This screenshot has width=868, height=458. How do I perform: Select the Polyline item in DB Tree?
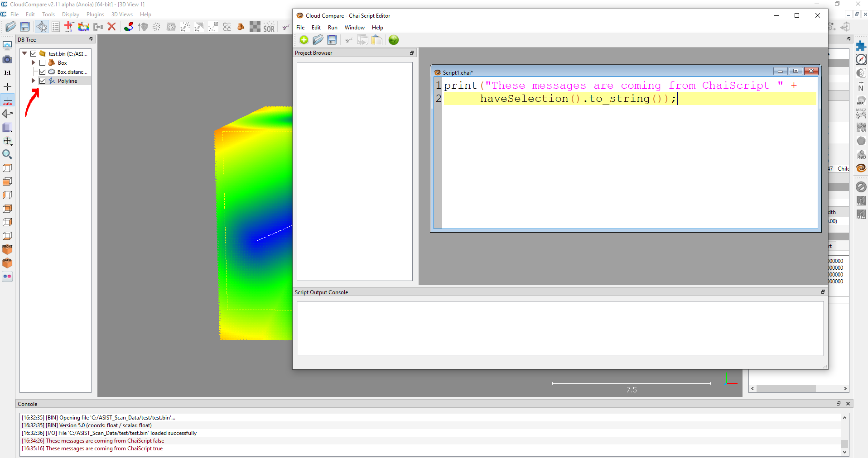click(x=68, y=81)
